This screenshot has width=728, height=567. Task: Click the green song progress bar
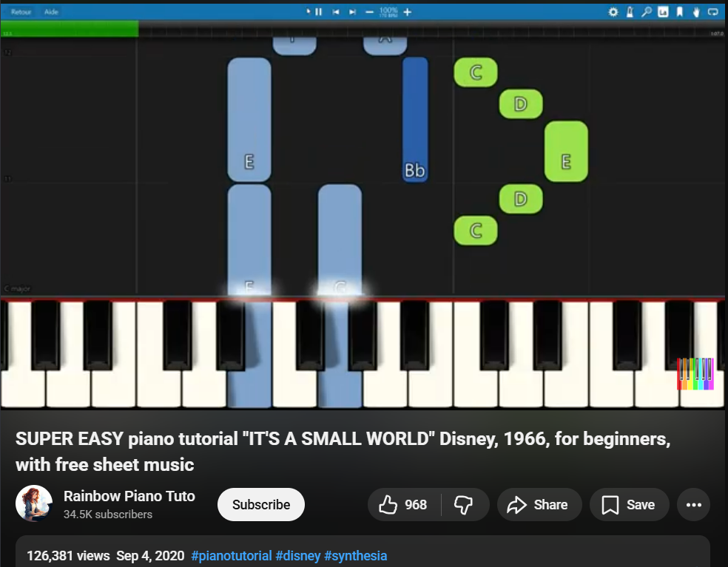point(69,29)
